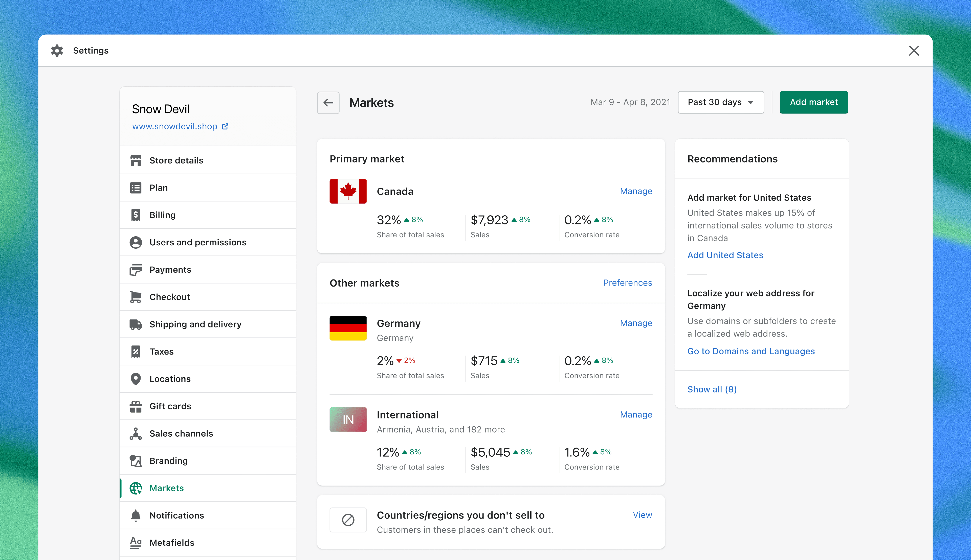
Task: Click Canada's 32% share of total sales
Action: coord(389,220)
